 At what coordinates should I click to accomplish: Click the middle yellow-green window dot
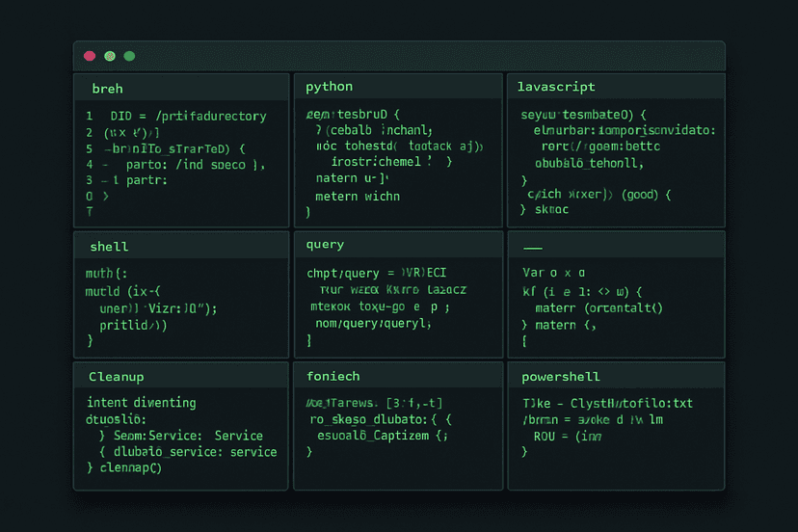[110, 57]
